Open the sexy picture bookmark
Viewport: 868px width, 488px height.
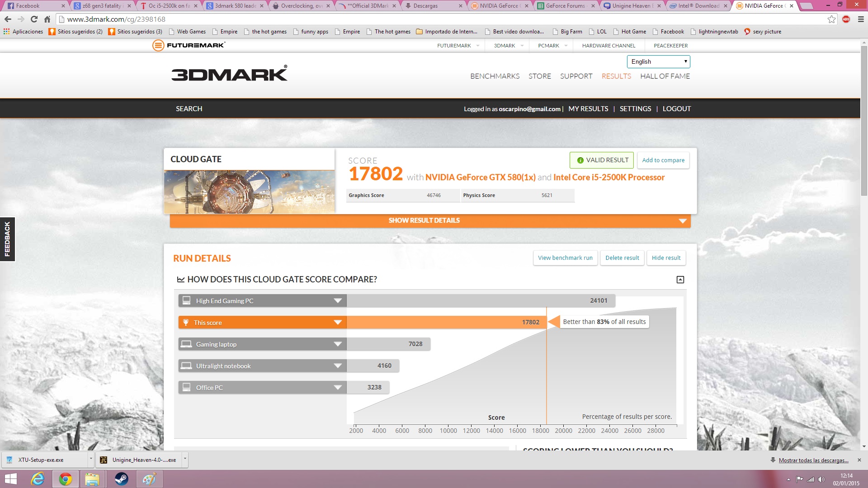tap(763, 32)
